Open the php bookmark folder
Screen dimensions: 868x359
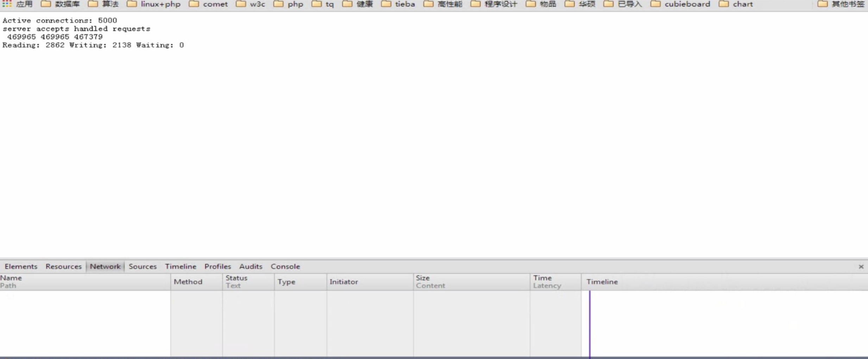[x=289, y=4]
